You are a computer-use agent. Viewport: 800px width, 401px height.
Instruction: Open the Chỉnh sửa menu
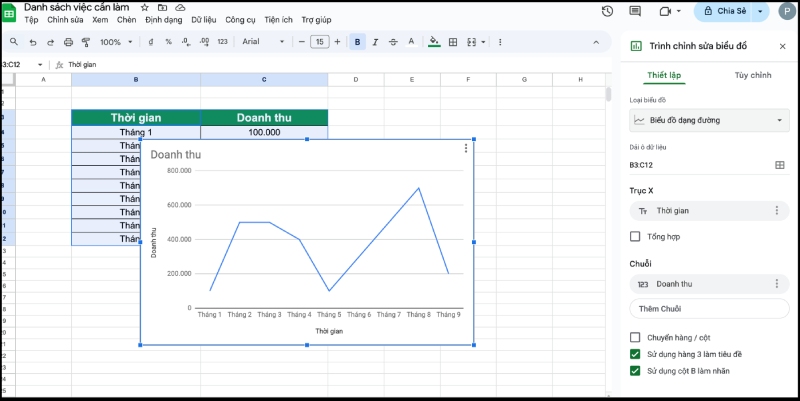(65, 20)
